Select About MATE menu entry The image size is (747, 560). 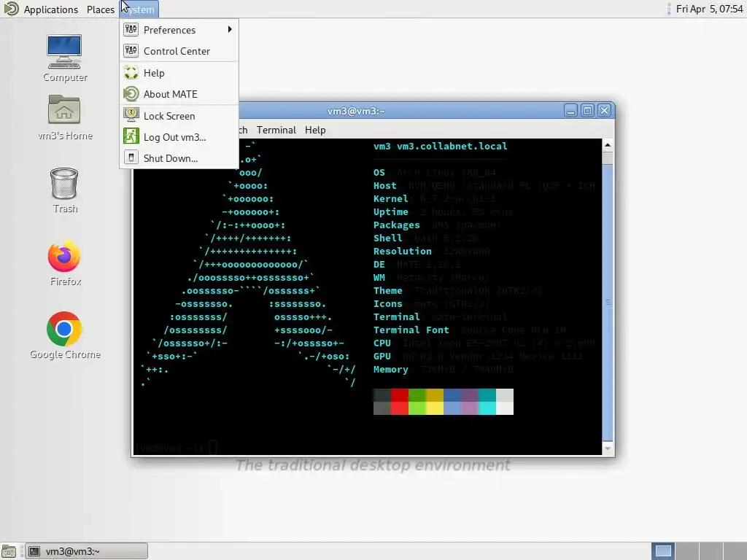point(179,94)
